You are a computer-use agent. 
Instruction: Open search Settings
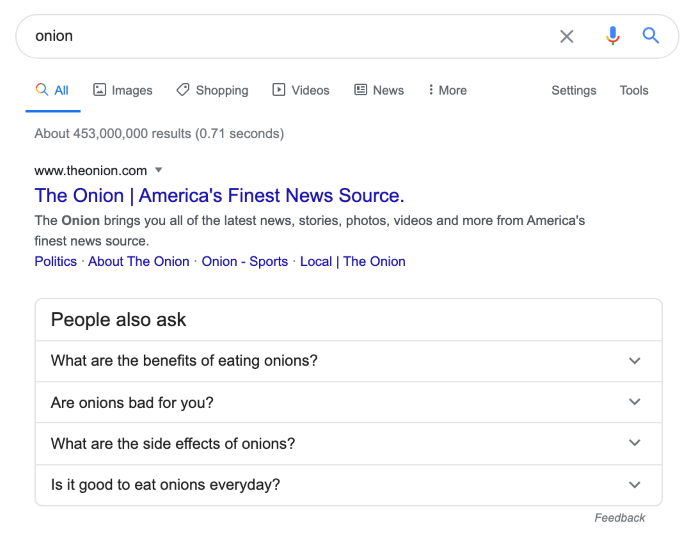(x=574, y=90)
